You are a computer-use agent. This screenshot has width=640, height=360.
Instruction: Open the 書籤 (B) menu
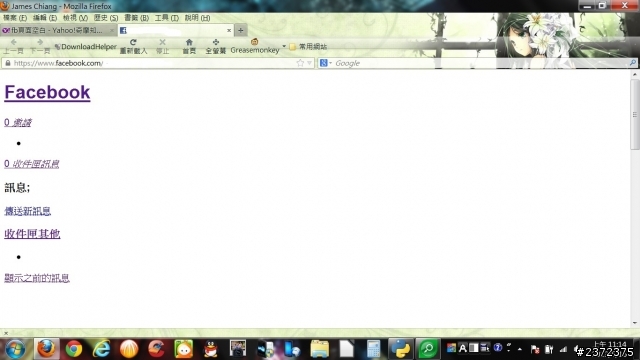136,18
